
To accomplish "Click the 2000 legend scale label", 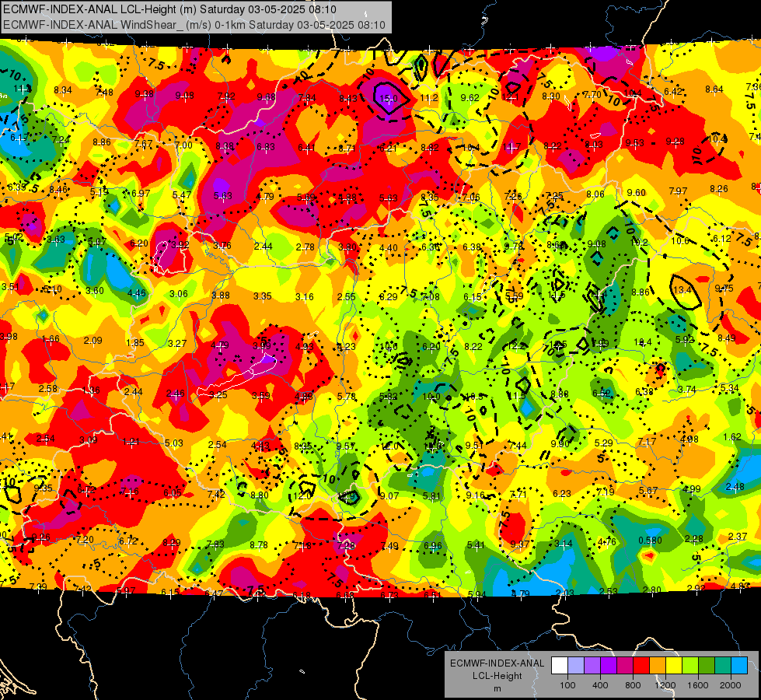I will [x=731, y=685].
